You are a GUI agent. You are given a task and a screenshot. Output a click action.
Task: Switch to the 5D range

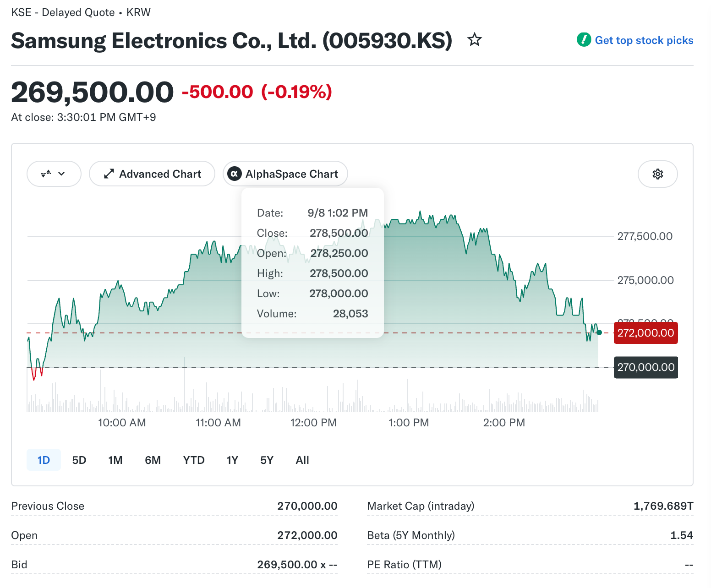click(x=79, y=460)
